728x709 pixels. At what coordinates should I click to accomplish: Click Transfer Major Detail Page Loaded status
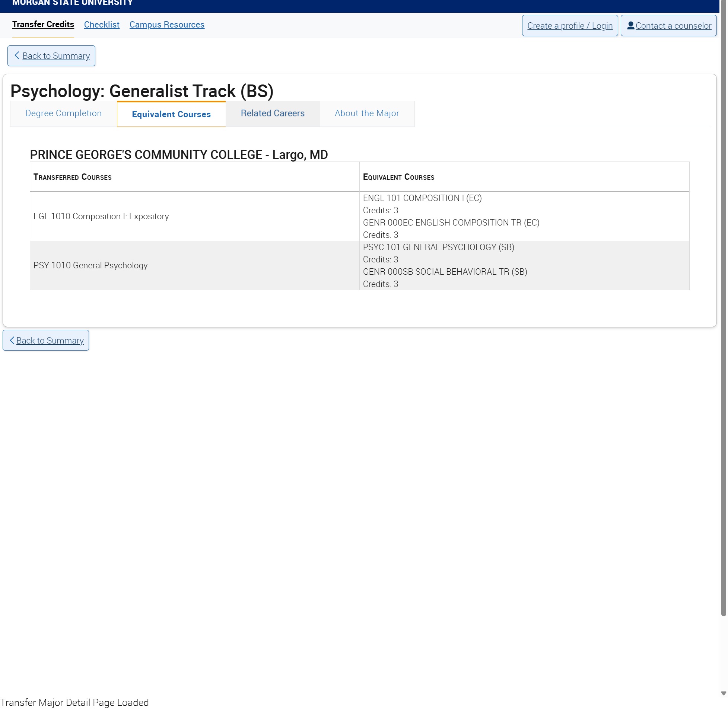[74, 703]
